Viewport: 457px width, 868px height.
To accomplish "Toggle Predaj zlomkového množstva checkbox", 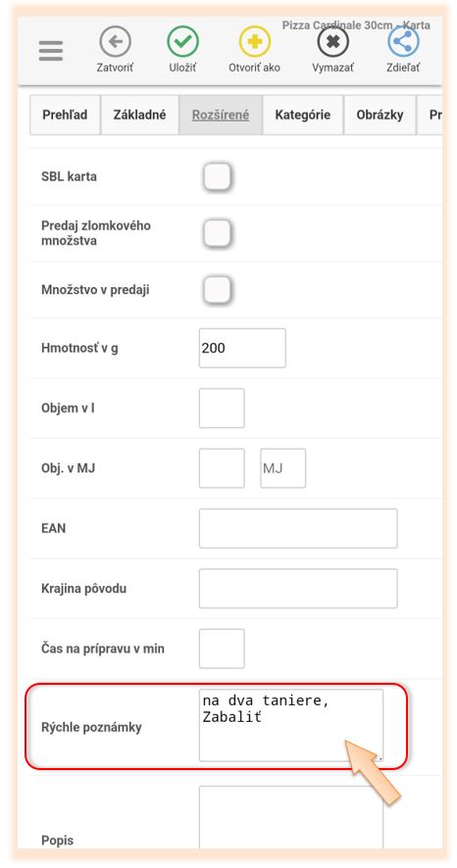I will pos(217,233).
